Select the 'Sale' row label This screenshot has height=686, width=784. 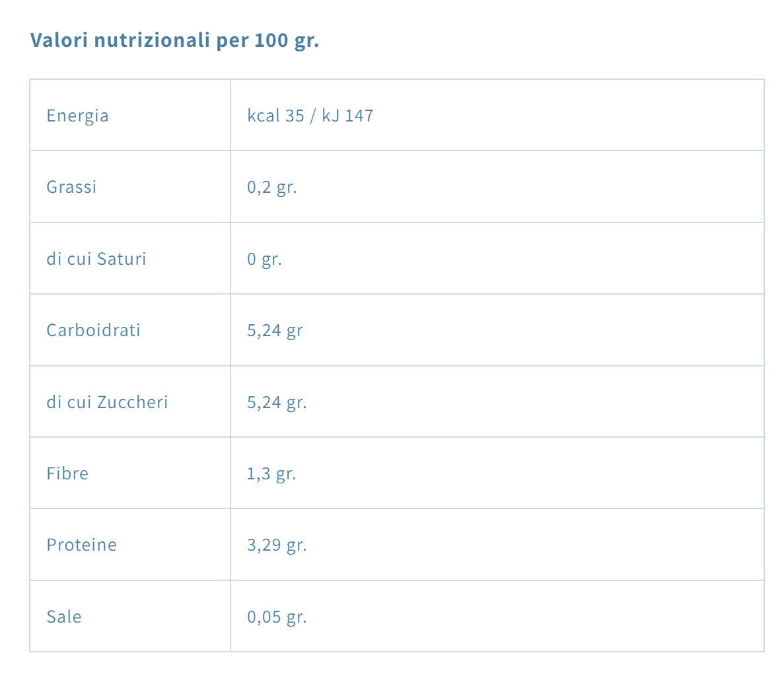click(x=64, y=617)
